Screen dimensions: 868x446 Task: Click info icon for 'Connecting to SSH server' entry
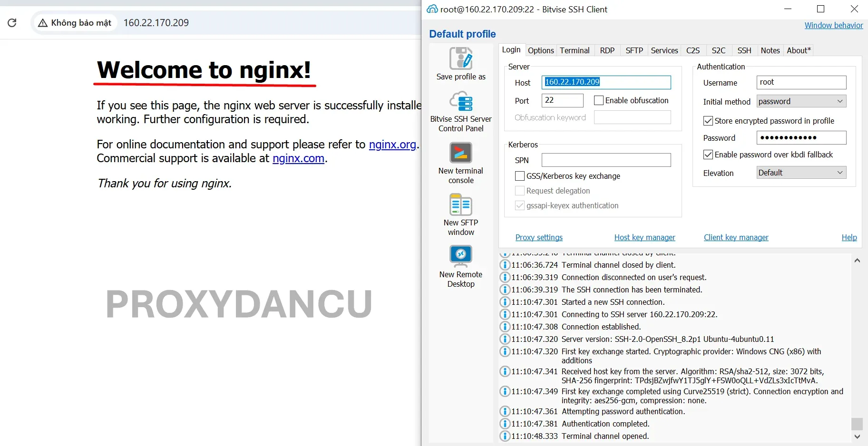505,314
